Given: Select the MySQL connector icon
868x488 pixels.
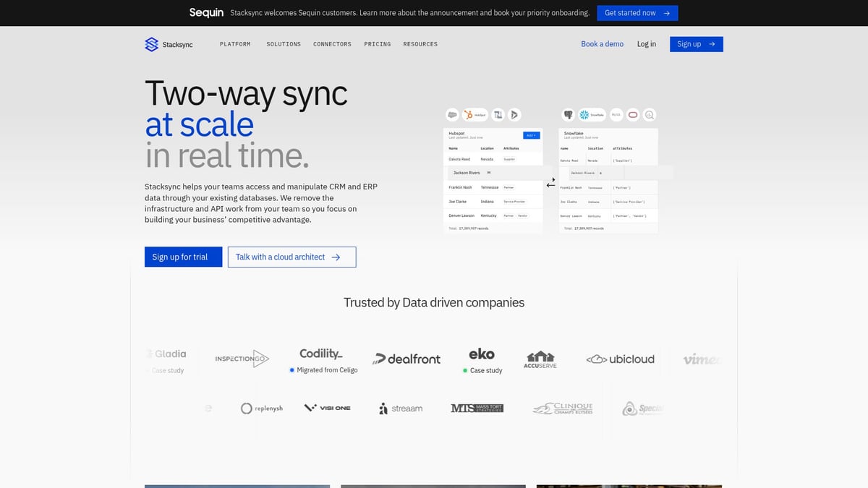Looking at the screenshot, I should (x=615, y=114).
